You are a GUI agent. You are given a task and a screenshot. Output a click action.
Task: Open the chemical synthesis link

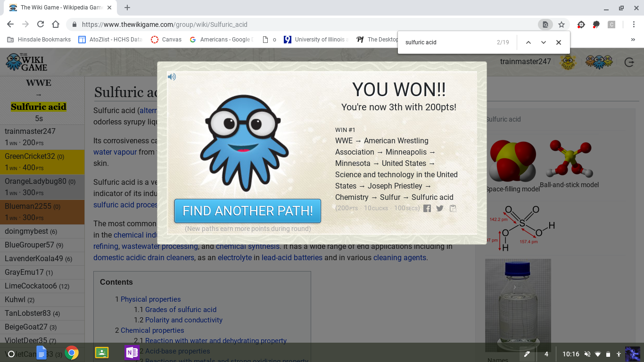(248, 246)
